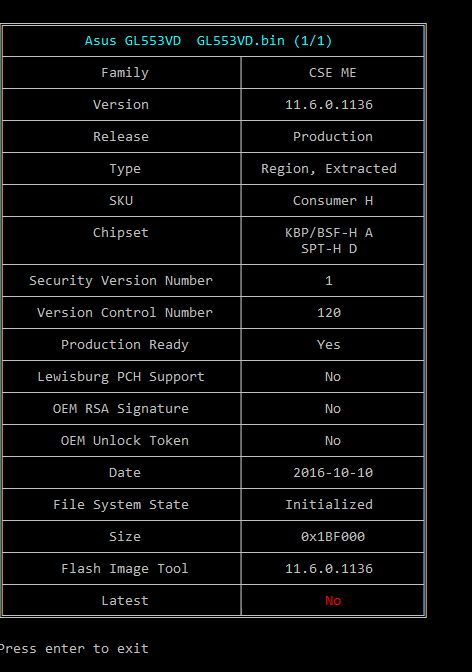Click the version value 11.6.0.1136
Image resolution: width=472 pixels, height=672 pixels.
[x=329, y=105]
